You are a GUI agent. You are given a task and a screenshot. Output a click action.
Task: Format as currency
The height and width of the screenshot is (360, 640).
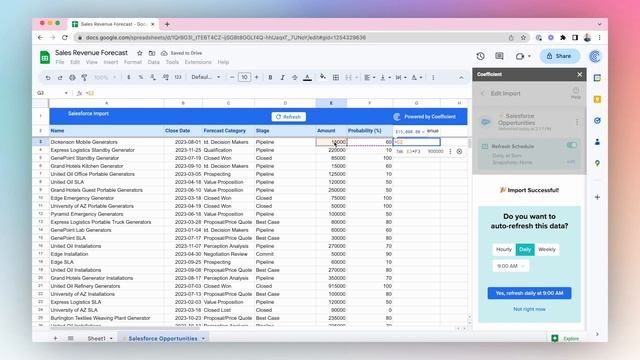click(x=129, y=78)
